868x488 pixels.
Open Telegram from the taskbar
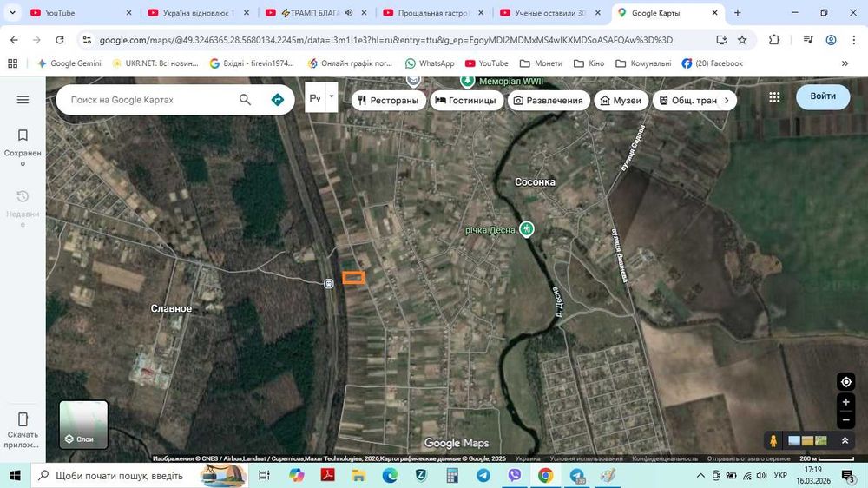point(483,476)
